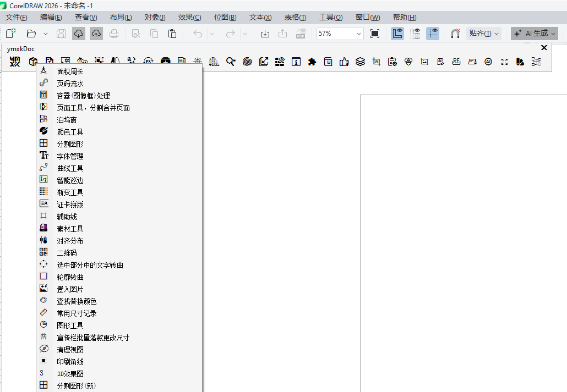
Task: Click the thumbs-up icon in ymxkDoc toolbar
Action: pos(344,62)
